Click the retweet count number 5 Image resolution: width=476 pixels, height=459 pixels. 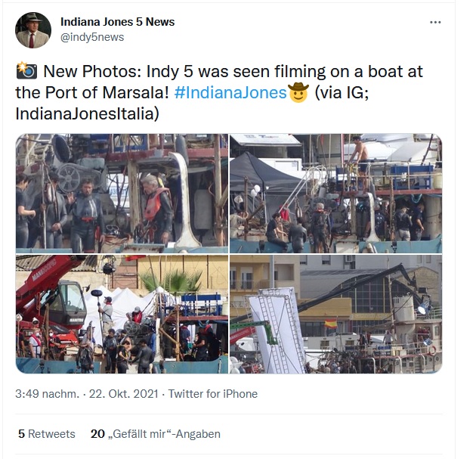pyautogui.click(x=21, y=434)
